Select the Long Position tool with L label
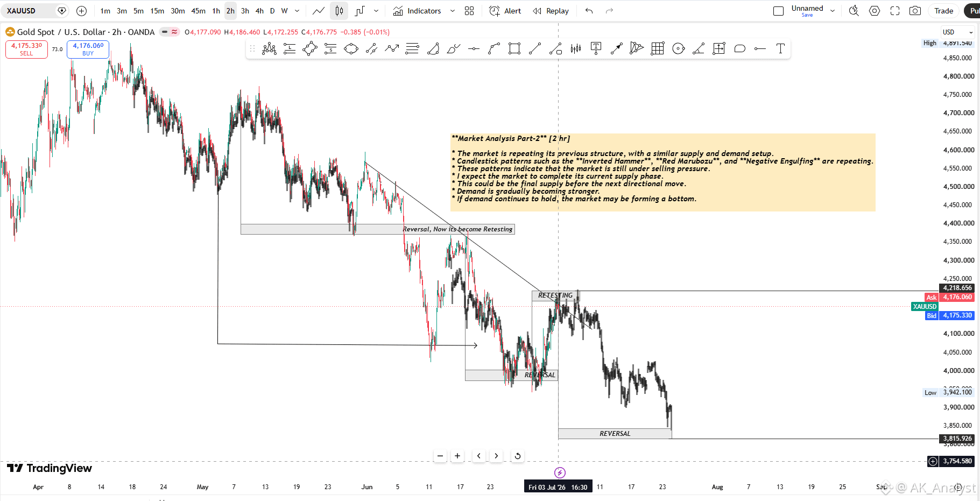 point(290,49)
